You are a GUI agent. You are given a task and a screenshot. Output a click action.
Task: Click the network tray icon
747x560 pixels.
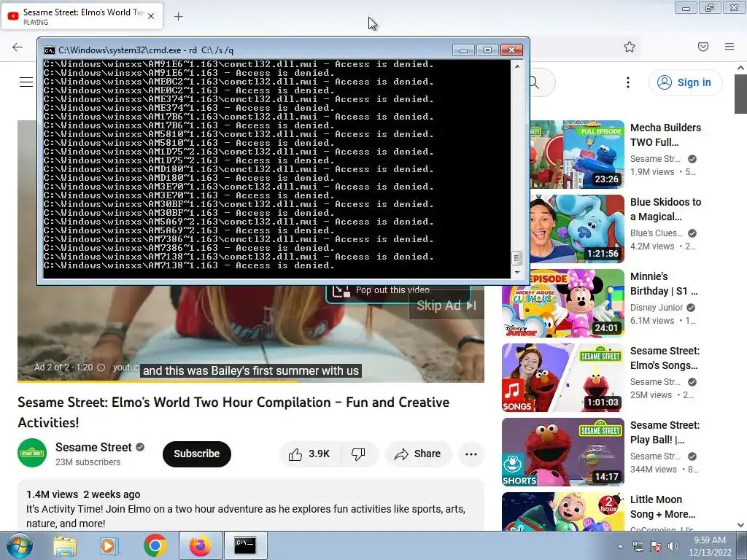638,546
